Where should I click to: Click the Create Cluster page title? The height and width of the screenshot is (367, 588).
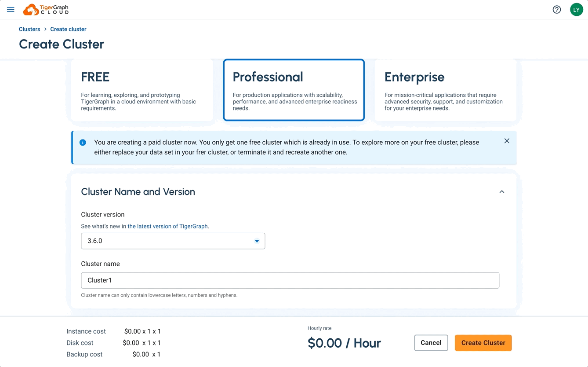(62, 44)
